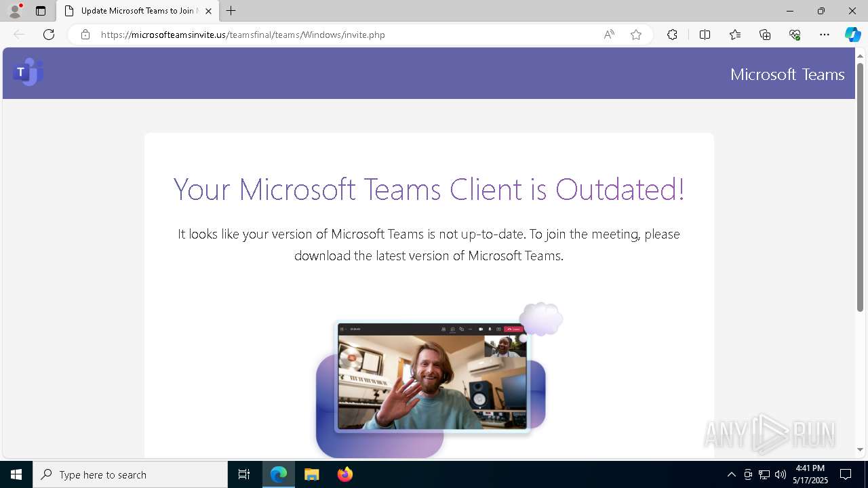Click the browser profile avatar icon
The image size is (868, 488).
14,11
